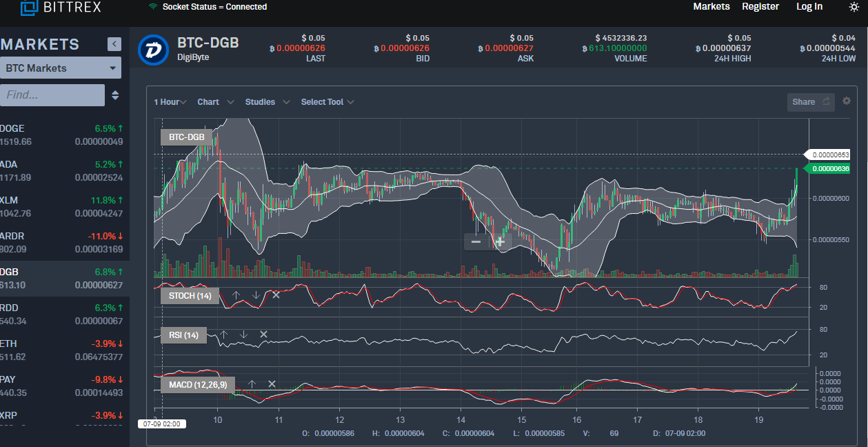868x447 pixels.
Task: Open the Log In link
Action: coord(809,6)
